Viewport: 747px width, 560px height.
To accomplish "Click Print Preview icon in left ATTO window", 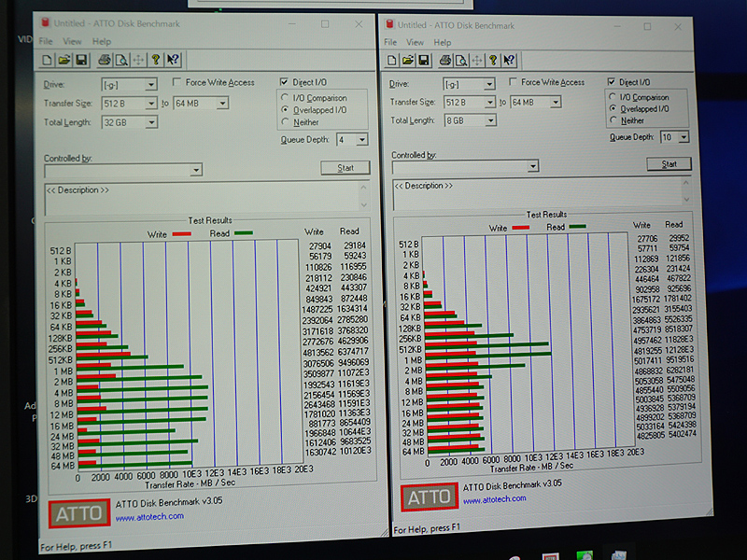I will coord(122,60).
